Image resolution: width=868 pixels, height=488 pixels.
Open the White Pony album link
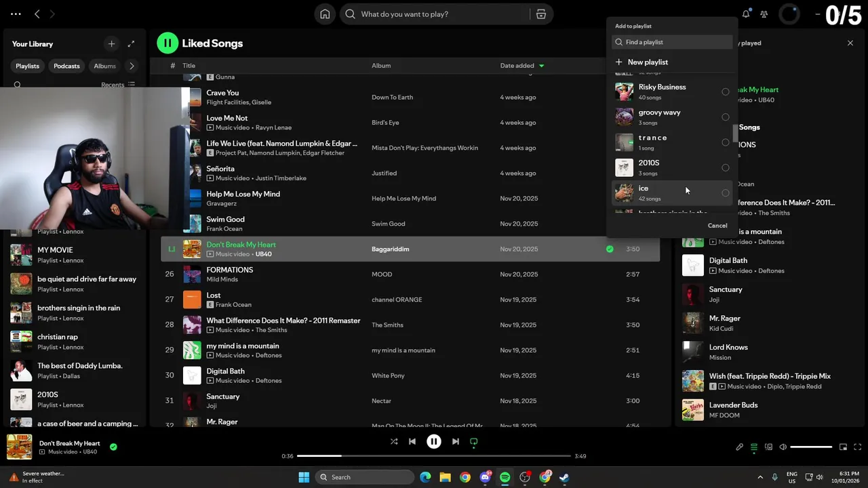(388, 375)
